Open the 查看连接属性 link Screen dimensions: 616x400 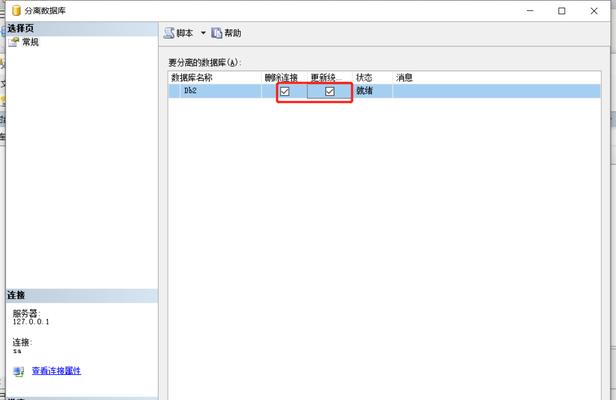[x=56, y=371]
